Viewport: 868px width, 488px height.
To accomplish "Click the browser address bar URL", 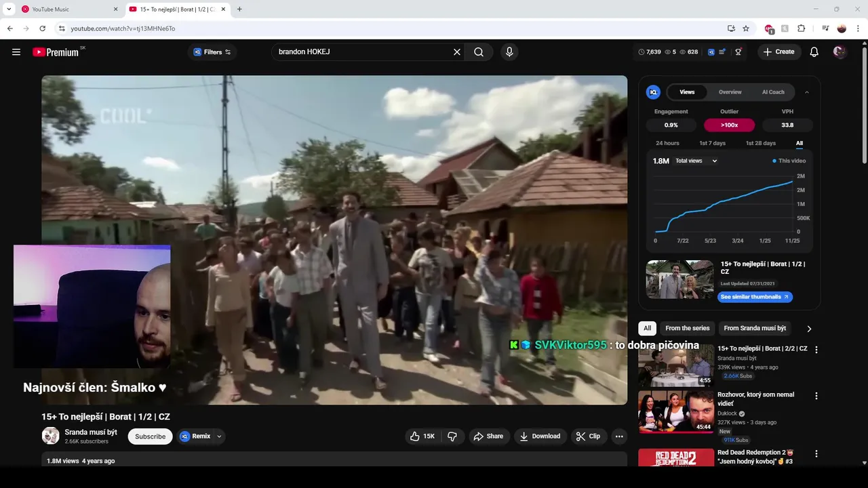I will [123, 28].
